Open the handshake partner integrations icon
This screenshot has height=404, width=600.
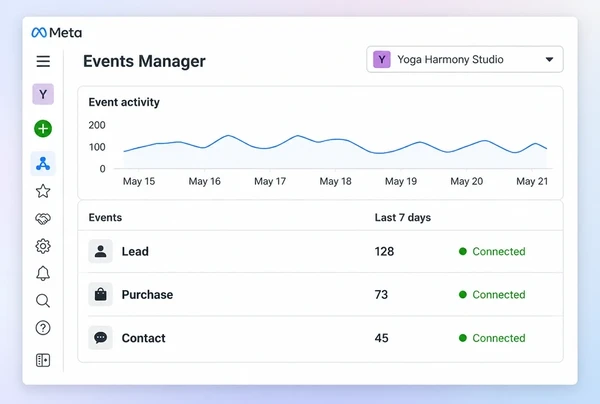43,218
